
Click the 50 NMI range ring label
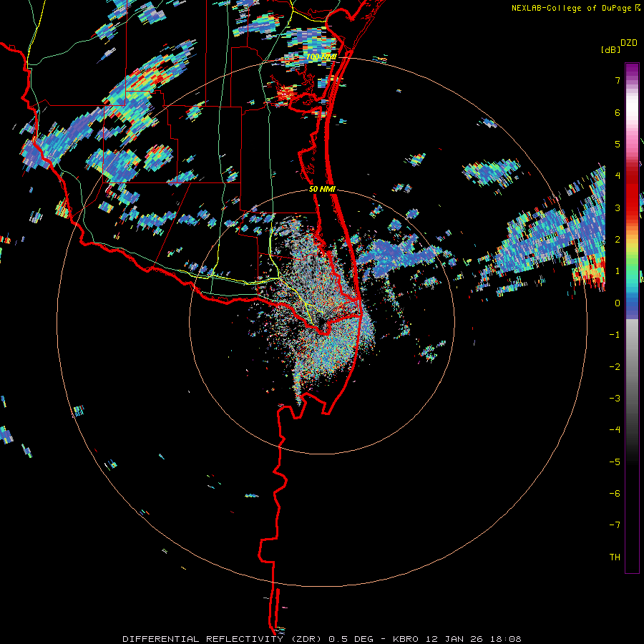(x=323, y=190)
